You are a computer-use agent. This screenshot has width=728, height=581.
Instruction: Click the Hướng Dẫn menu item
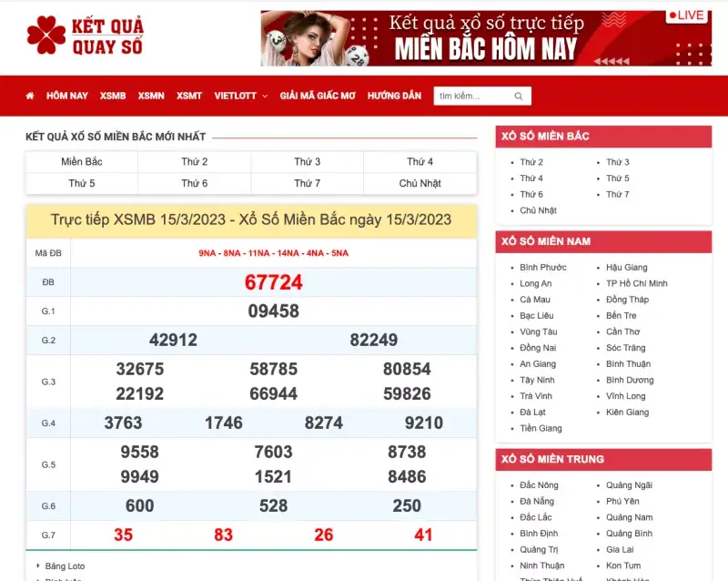pos(394,96)
